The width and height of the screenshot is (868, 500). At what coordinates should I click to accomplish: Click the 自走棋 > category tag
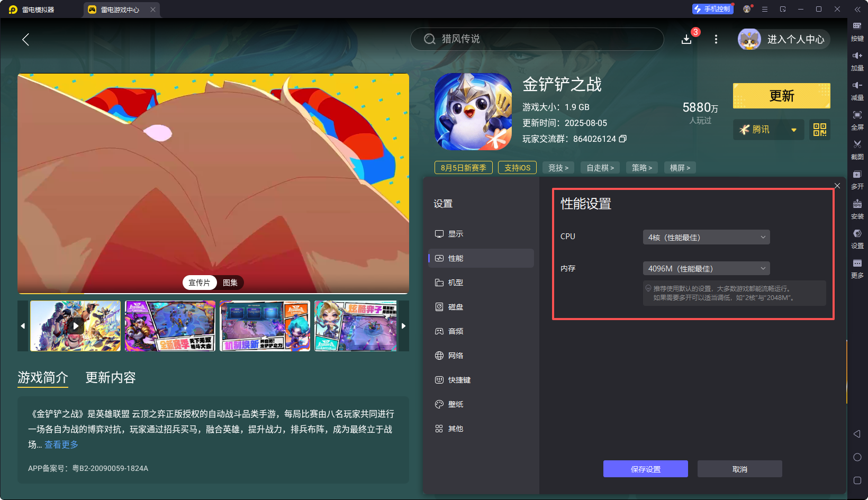pyautogui.click(x=600, y=168)
